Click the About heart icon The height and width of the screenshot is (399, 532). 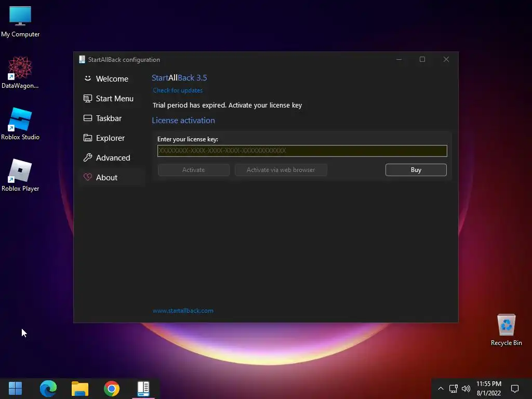87,177
